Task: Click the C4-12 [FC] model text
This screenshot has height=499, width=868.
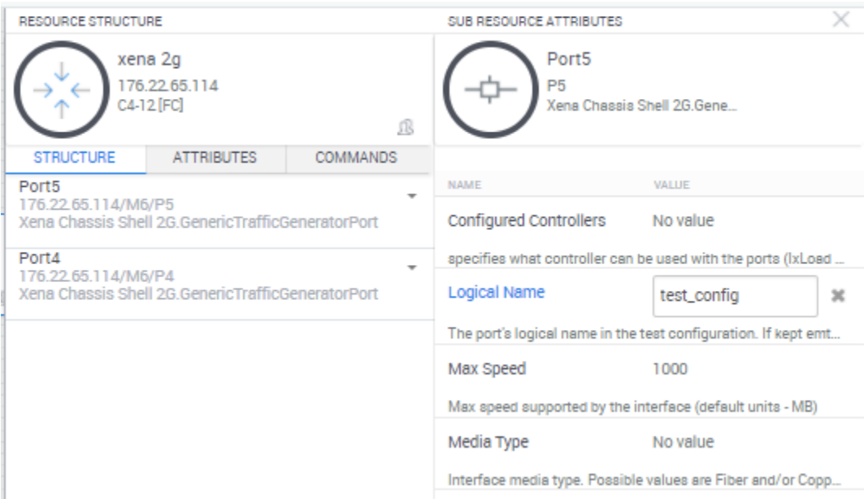Action: coord(150,105)
